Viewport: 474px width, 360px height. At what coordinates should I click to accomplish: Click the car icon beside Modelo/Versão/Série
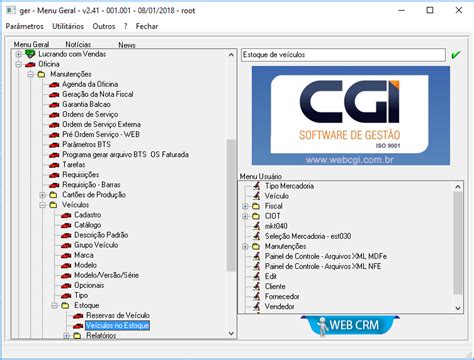[x=66, y=276]
